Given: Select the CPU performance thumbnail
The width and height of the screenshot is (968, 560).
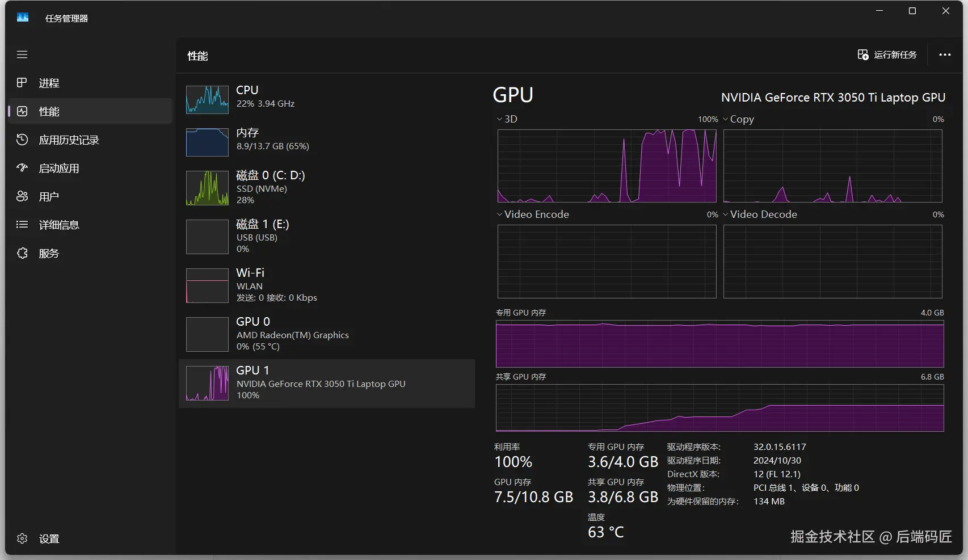Looking at the screenshot, I should click(x=207, y=99).
